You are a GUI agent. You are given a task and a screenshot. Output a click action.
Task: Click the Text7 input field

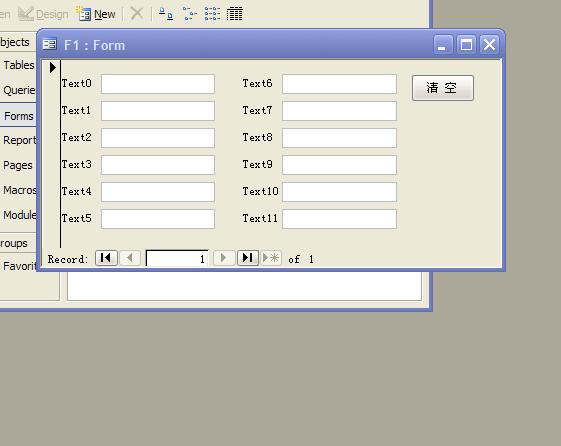tap(339, 111)
